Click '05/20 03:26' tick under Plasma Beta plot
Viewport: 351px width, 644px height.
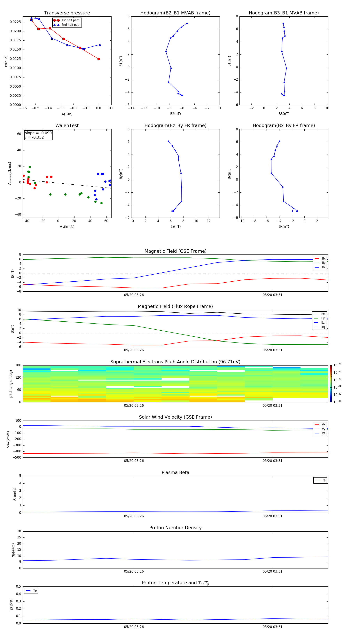click(x=134, y=516)
